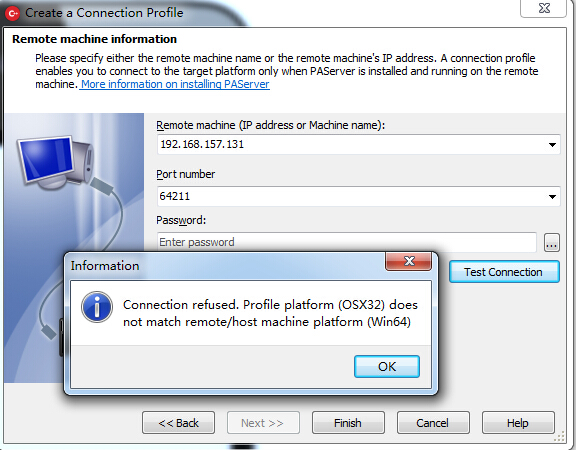Expand the Remote machine dropdown arrow
The width and height of the screenshot is (576, 450).
pos(552,145)
